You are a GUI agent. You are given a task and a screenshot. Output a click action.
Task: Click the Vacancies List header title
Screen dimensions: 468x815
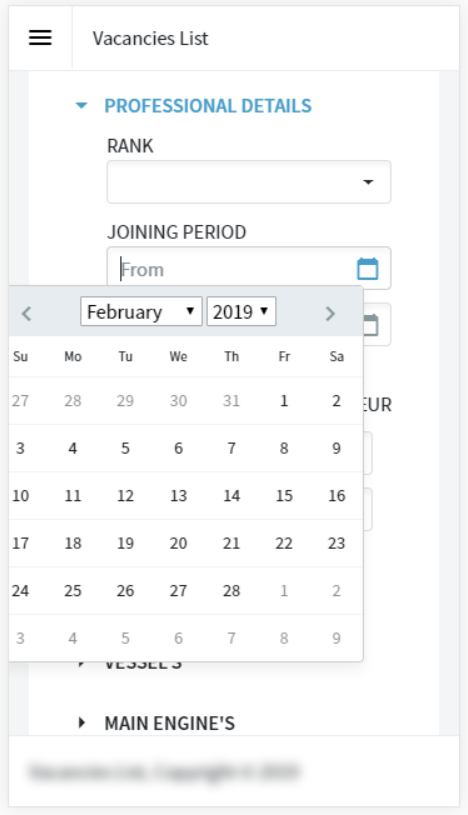click(150, 38)
